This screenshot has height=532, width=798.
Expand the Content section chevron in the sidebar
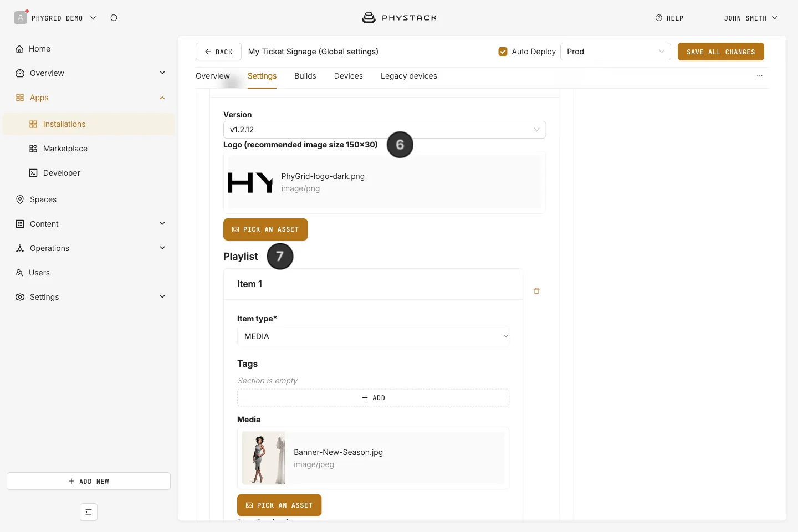click(162, 224)
